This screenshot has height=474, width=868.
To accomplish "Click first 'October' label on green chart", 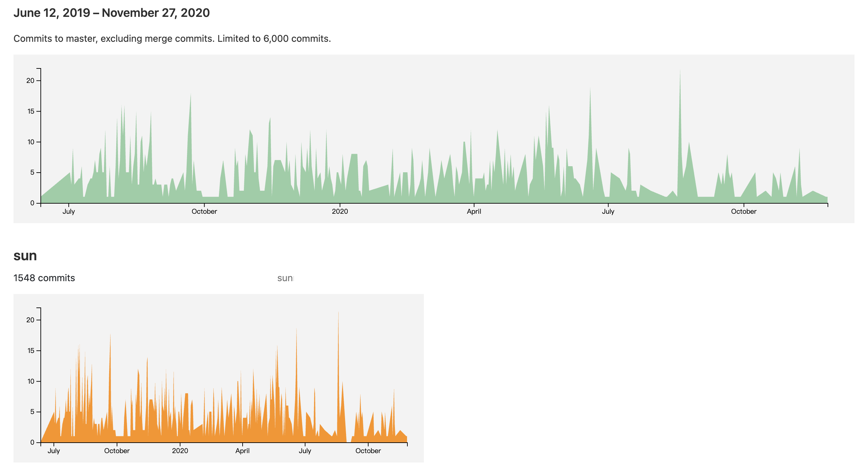I will [x=204, y=211].
